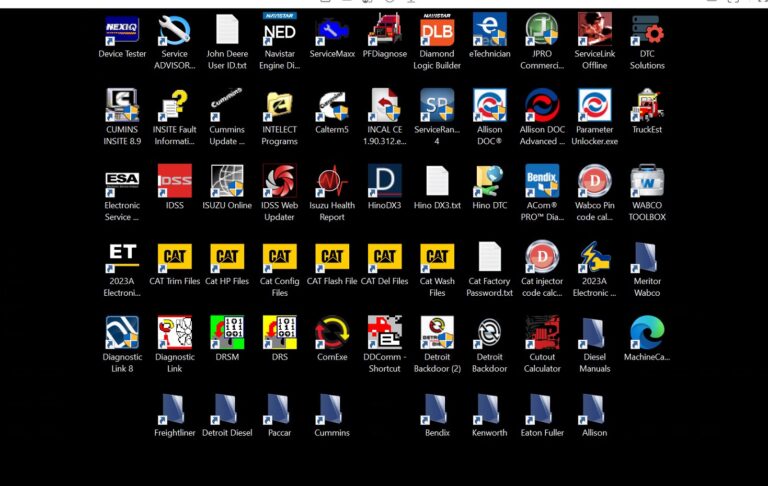The image size is (768, 486).
Task: Open Parameter Unlocker.exe icon
Action: click(595, 105)
